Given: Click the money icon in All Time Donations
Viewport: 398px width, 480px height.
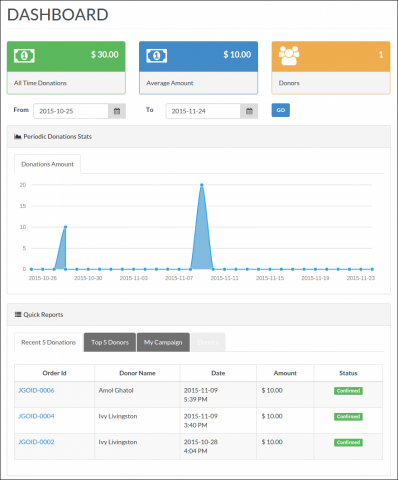Looking at the screenshot, I should tap(24, 56).
